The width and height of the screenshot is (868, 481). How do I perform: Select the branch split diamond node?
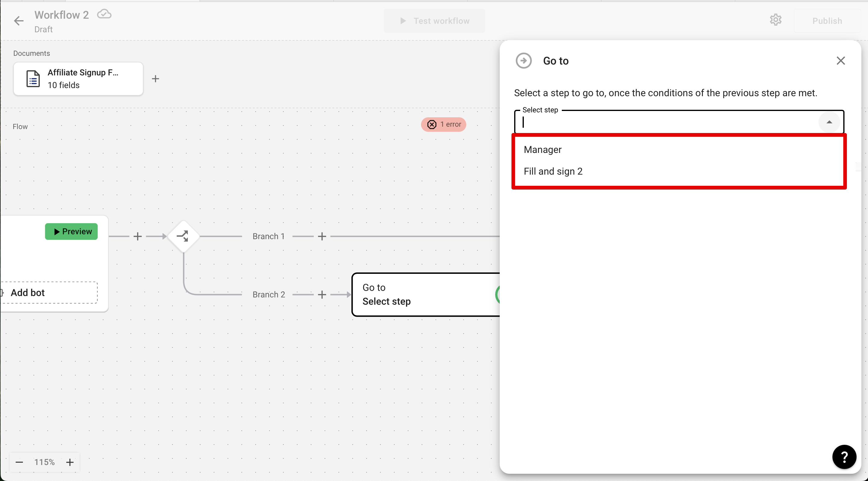point(183,236)
